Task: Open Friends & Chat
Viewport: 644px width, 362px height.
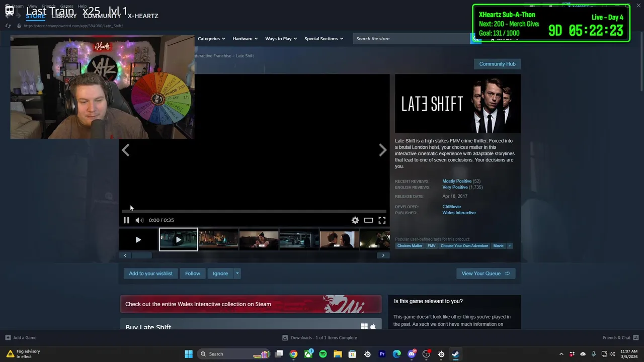Action: [x=620, y=338]
